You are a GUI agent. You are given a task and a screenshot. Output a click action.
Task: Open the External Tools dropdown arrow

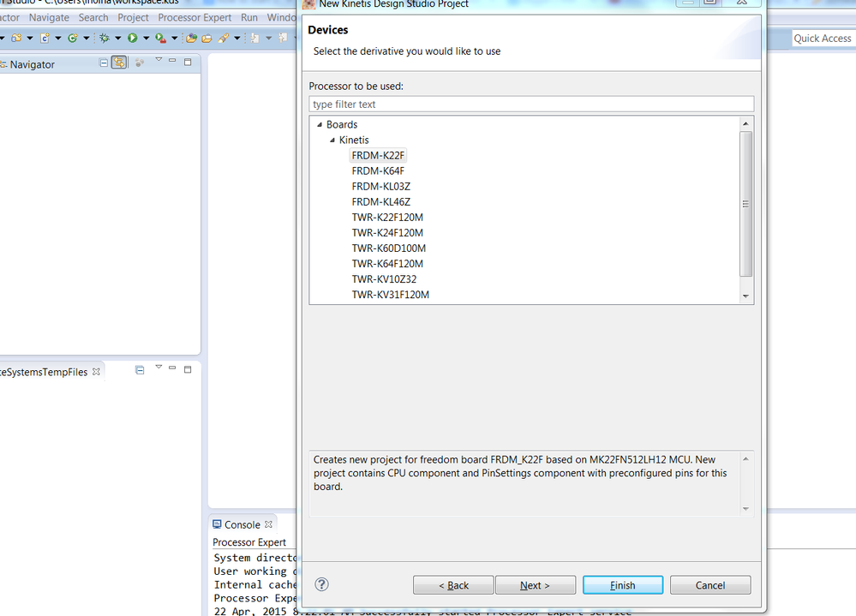(x=175, y=39)
